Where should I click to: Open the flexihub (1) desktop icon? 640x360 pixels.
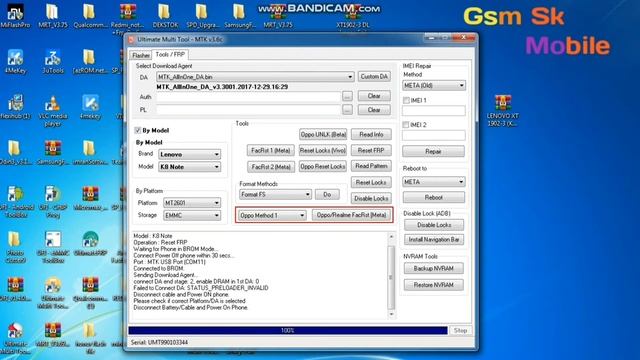pos(15,107)
